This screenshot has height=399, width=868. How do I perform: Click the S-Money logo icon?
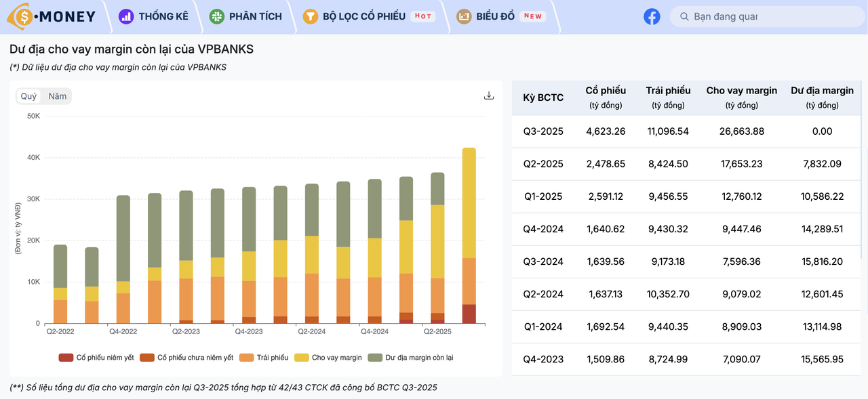[x=20, y=16]
